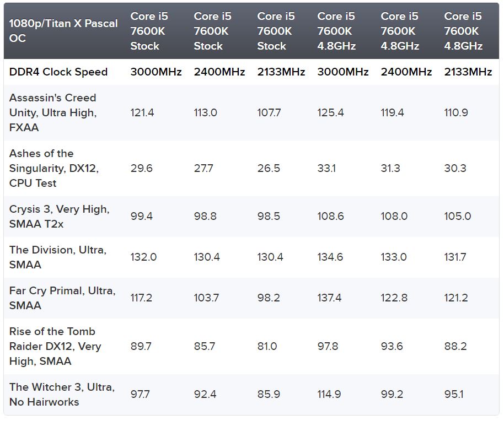Select the 33.1 cell in Ashes row
The width and height of the screenshot is (504, 426).
(x=326, y=168)
